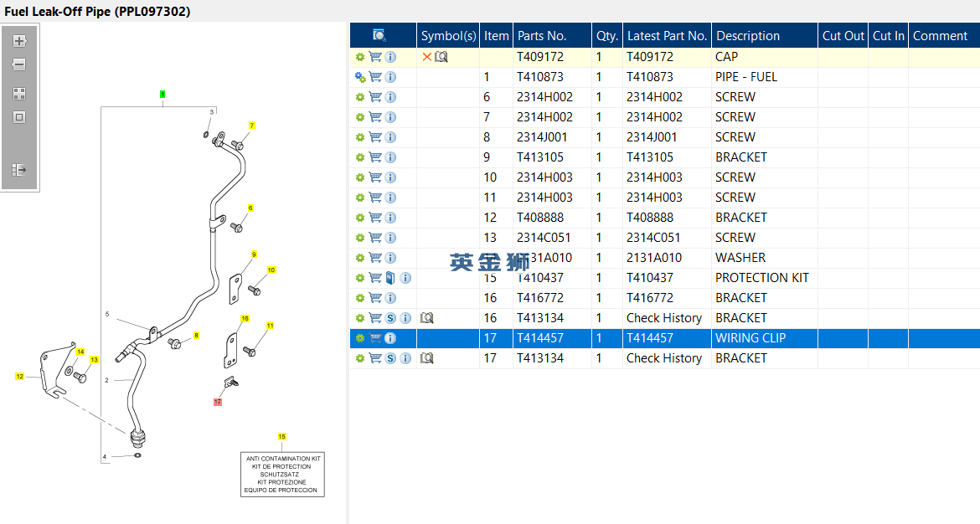Viewport: 980px width, 524px height.
Task: Open info for item 8 SCREW 2314J001
Action: 390,137
